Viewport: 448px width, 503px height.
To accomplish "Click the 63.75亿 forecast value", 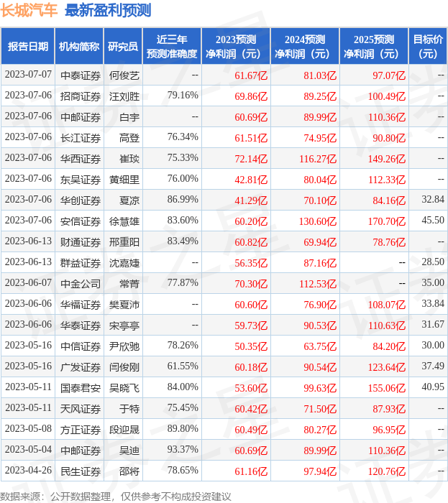I will click(x=320, y=347).
